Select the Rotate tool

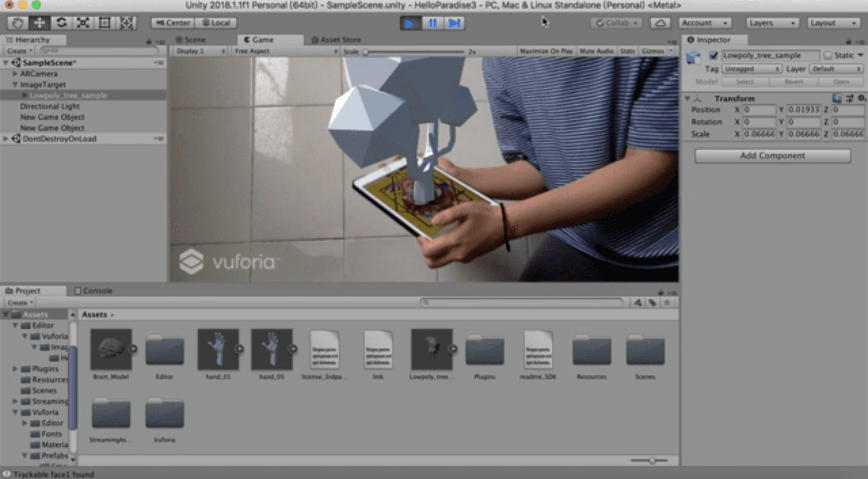point(61,23)
